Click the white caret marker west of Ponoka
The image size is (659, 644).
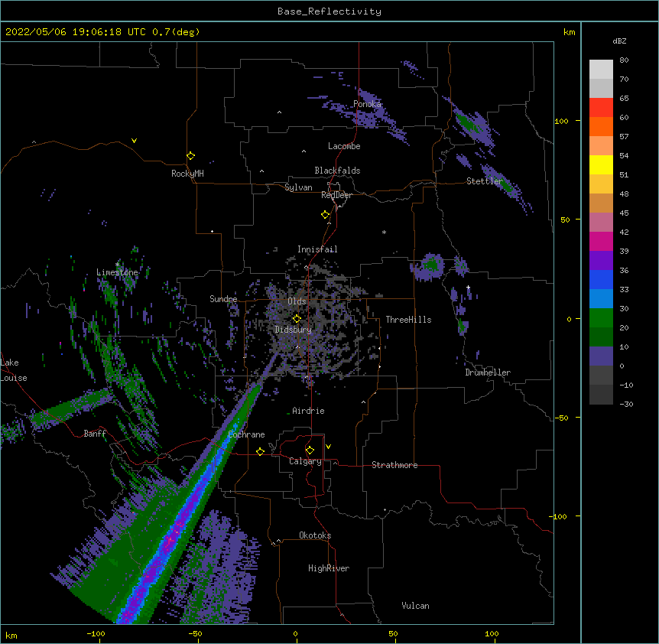coord(279,112)
